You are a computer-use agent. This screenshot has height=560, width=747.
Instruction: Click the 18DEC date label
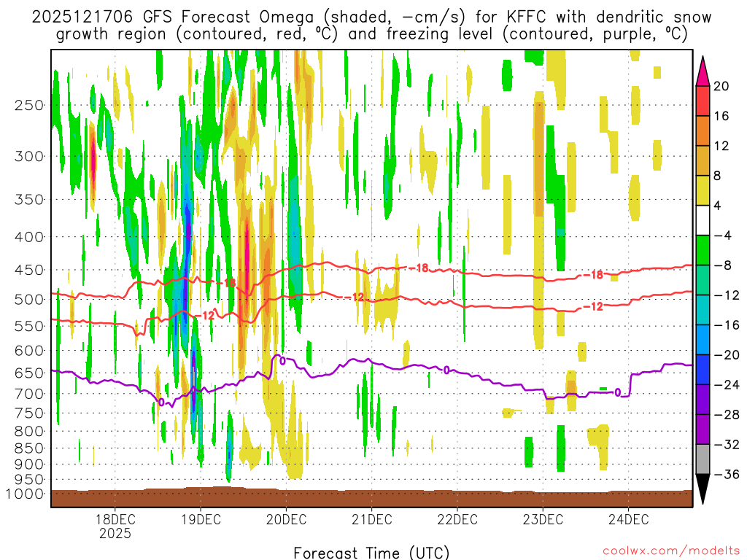coord(115,519)
